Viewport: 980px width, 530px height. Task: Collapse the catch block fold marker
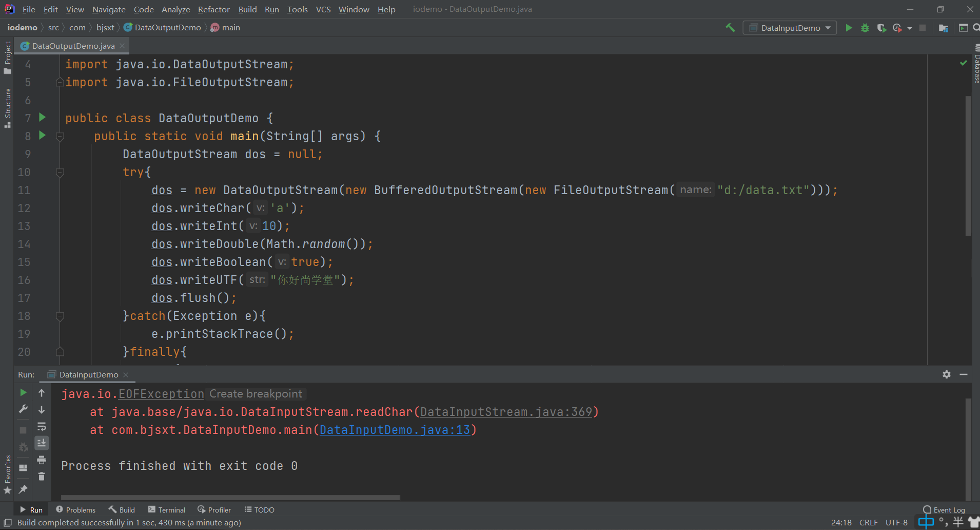click(60, 316)
